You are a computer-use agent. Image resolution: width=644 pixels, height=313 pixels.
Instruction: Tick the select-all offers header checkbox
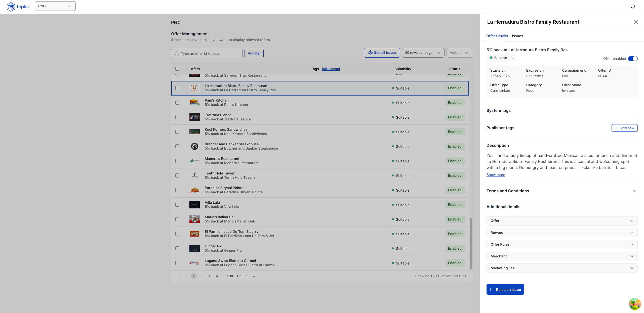pos(177,69)
